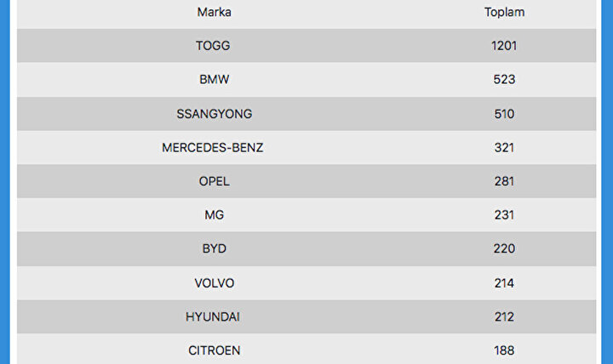Click the 510 total value
The width and height of the screenshot is (613, 364).
504,114
